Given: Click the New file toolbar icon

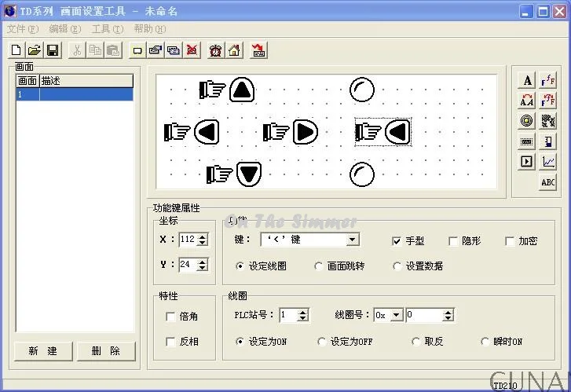Looking at the screenshot, I should [x=16, y=50].
